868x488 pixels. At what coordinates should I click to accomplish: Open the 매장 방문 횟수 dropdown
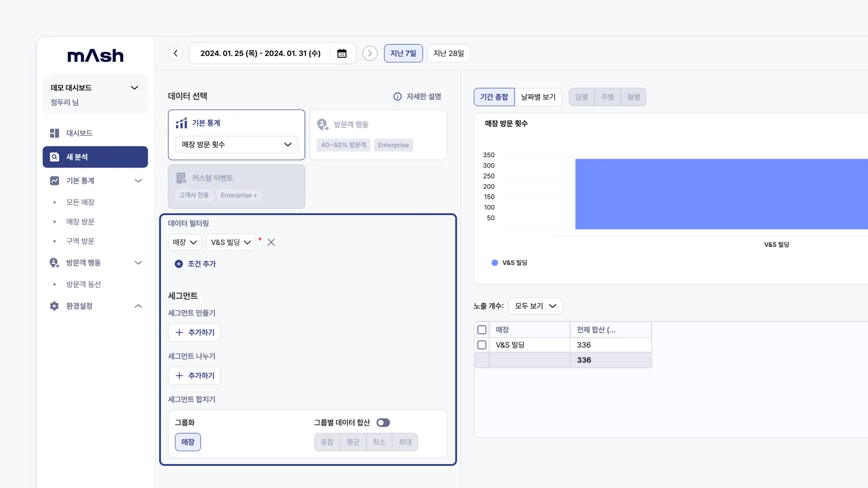tap(236, 145)
